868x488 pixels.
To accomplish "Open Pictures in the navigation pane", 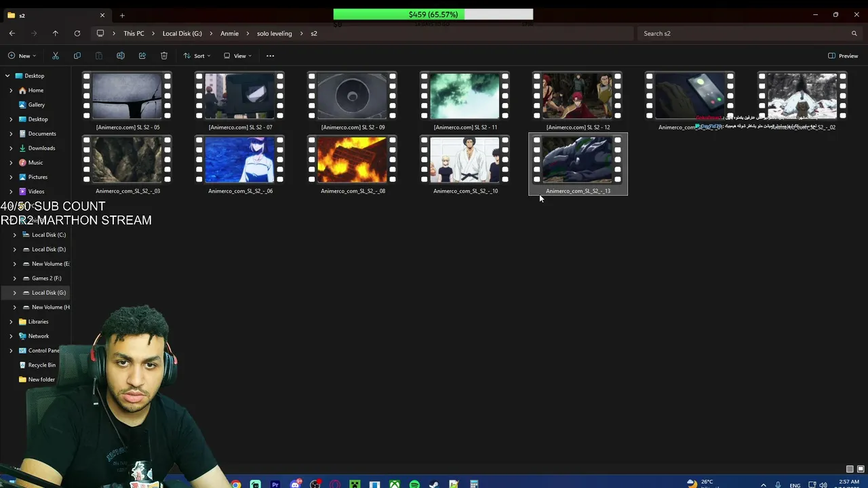I will (38, 177).
